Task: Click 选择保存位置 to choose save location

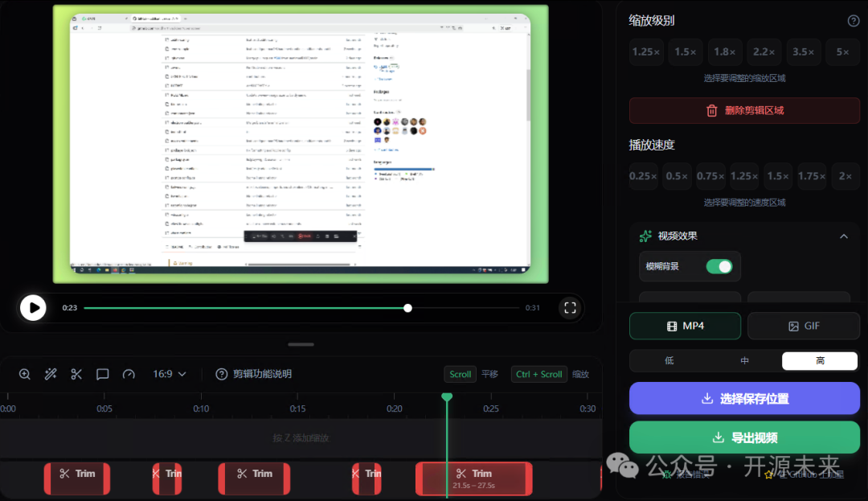Action: 744,398
